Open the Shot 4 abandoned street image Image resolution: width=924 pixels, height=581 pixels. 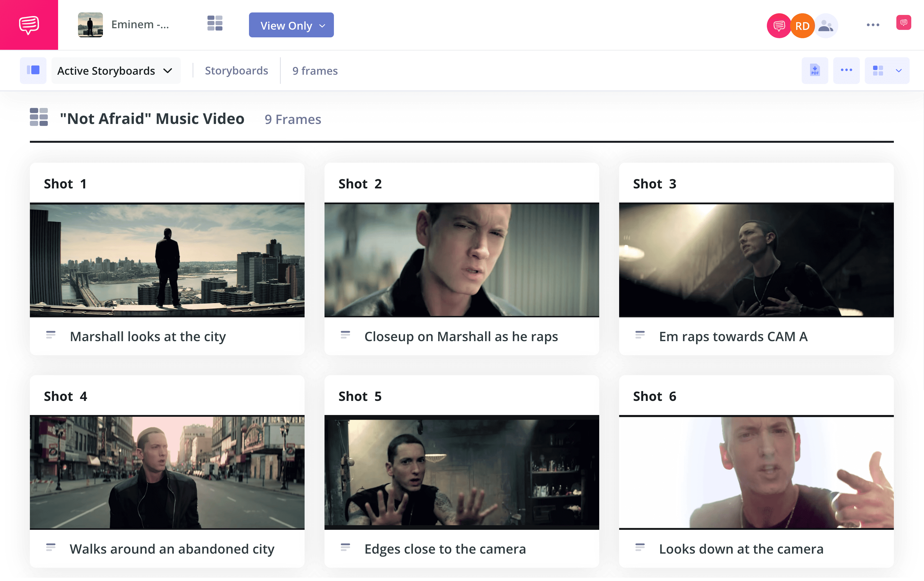coord(167,472)
